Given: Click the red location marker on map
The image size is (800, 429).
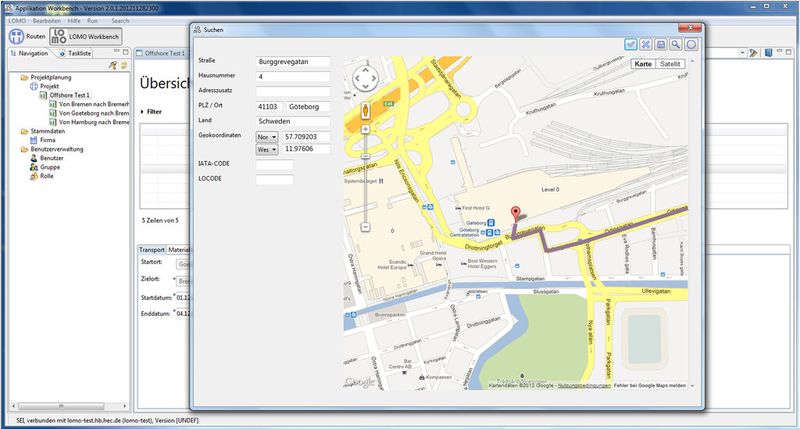Looking at the screenshot, I should 516,214.
